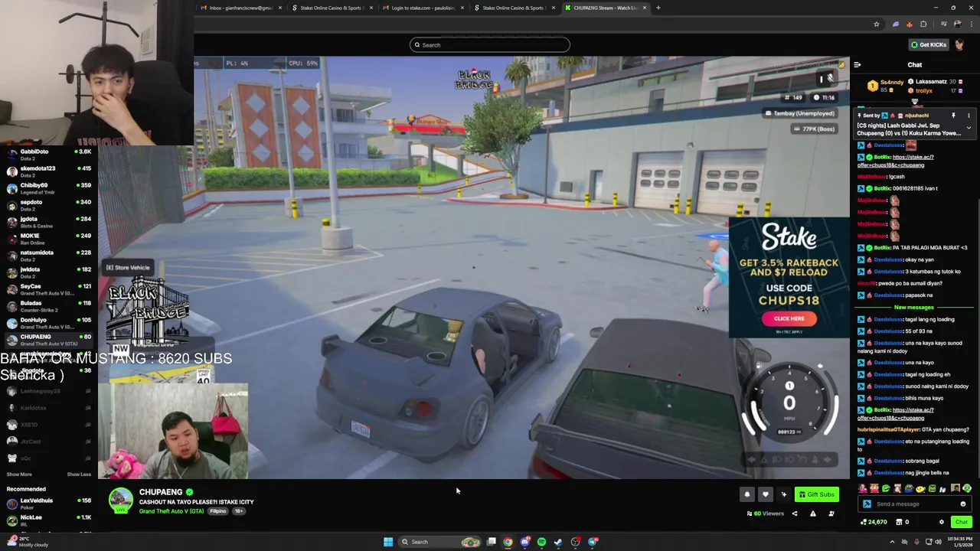The height and width of the screenshot is (551, 980).
Task: Click the green Chat send button
Action: (x=961, y=522)
